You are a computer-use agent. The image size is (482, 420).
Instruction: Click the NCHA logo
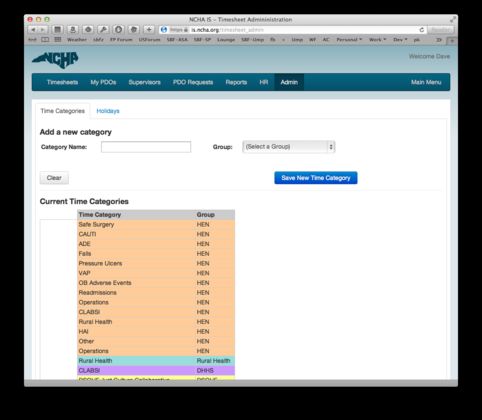coord(55,60)
